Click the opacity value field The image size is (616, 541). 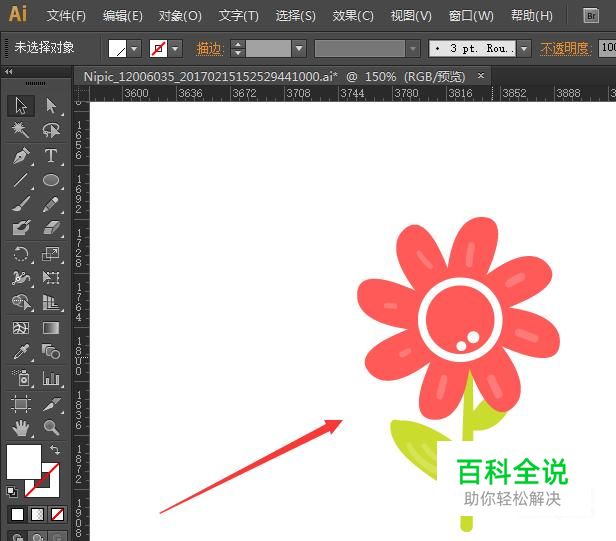tap(607, 48)
